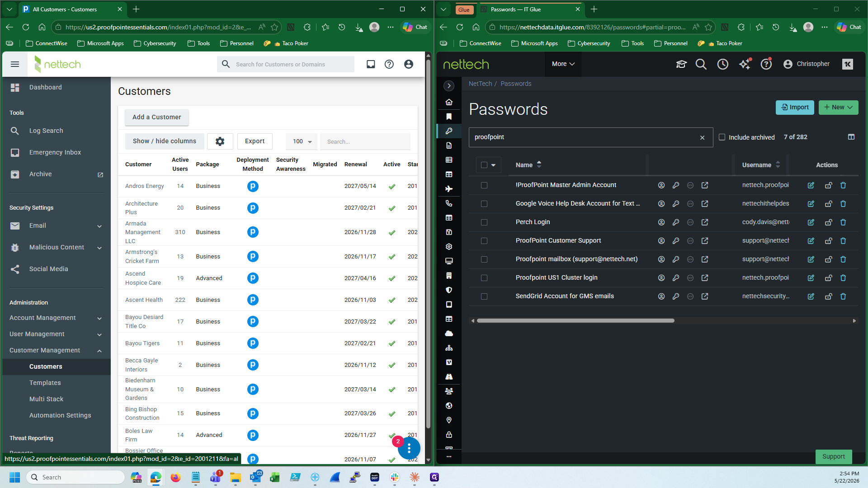Click the Import passwords button

click(x=795, y=108)
